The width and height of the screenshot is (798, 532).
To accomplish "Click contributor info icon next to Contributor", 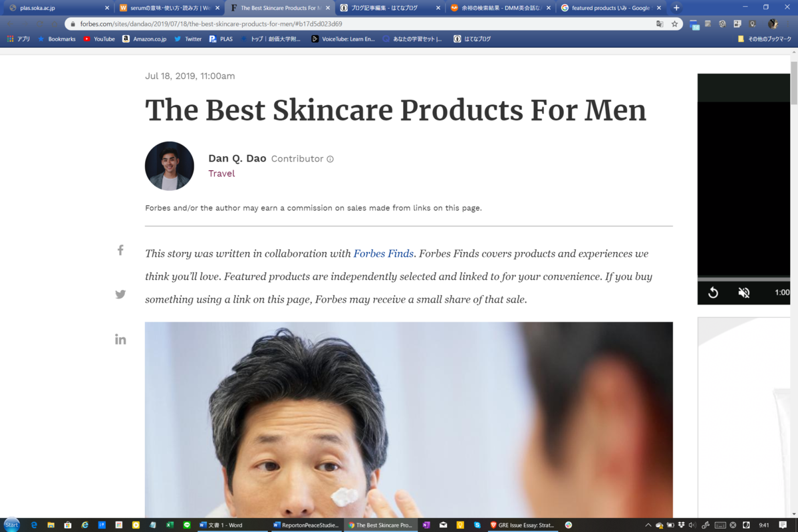I will (330, 159).
